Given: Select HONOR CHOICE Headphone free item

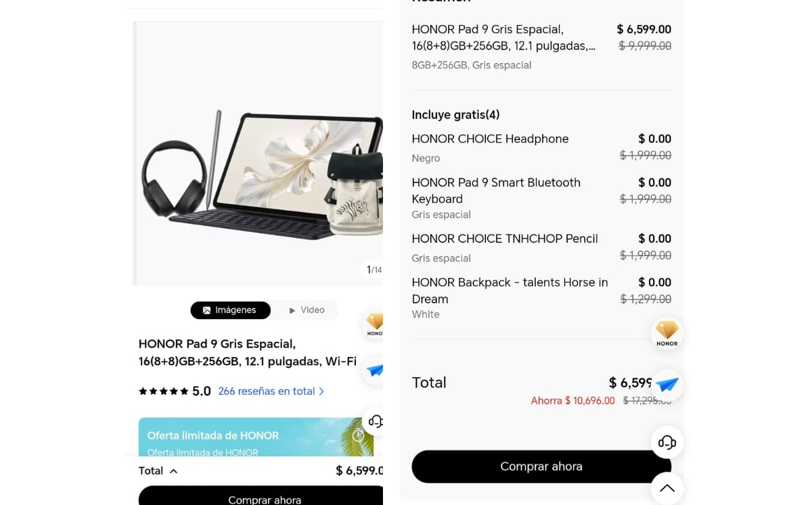Looking at the screenshot, I should tap(490, 139).
